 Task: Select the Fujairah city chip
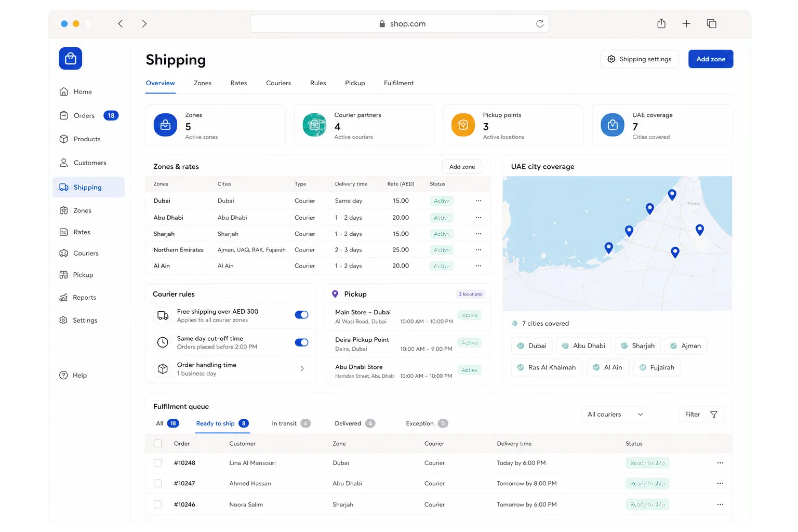tap(657, 368)
